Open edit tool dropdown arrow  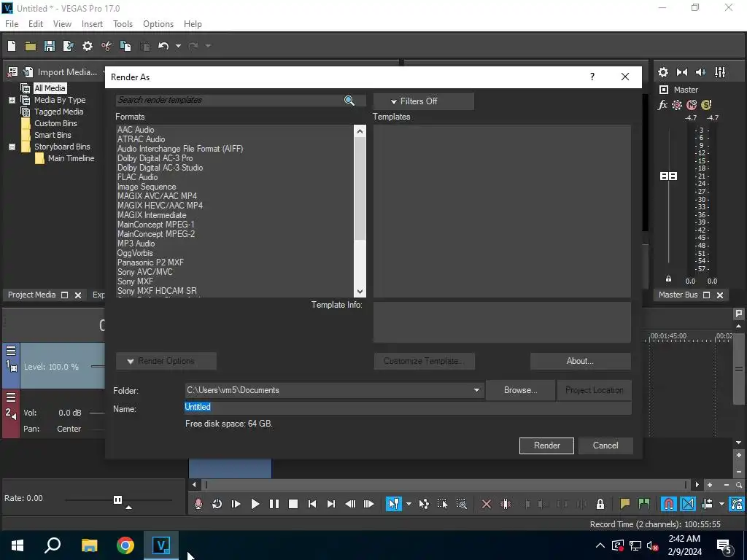[409, 504]
